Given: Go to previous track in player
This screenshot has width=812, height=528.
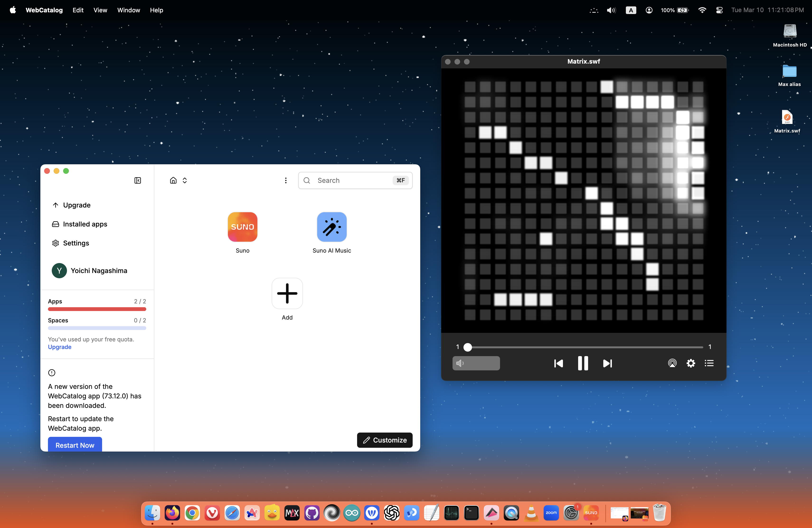Looking at the screenshot, I should point(558,363).
